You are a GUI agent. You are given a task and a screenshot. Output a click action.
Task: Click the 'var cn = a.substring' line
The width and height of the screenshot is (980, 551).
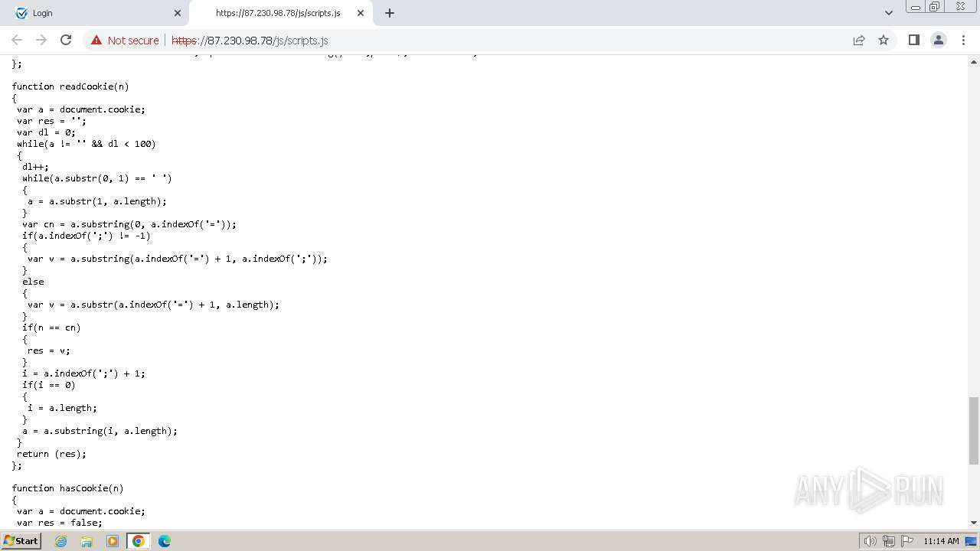129,224
